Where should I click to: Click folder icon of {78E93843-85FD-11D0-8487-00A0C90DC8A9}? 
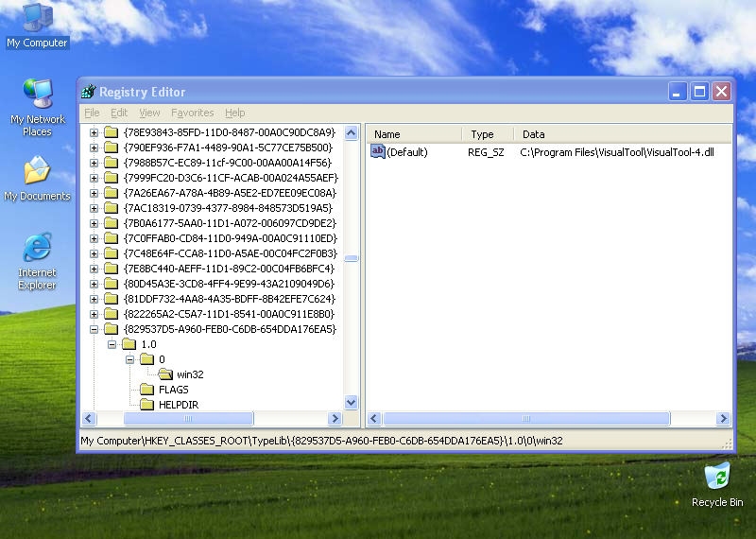112,132
